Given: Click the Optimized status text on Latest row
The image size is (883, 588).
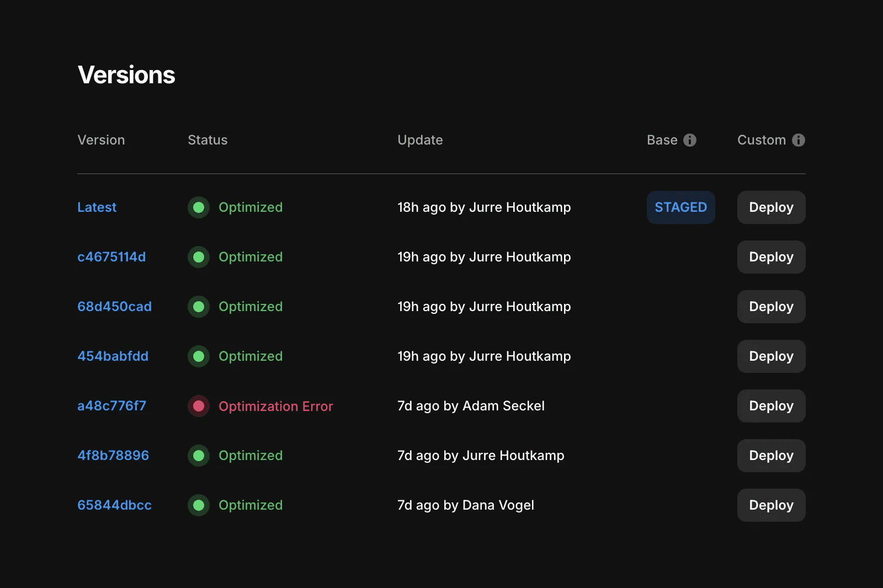Looking at the screenshot, I should tap(251, 207).
